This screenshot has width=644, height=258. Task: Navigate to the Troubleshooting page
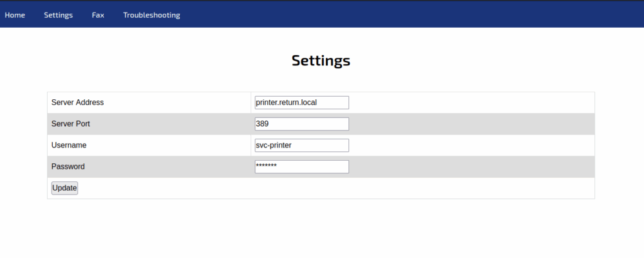click(152, 15)
